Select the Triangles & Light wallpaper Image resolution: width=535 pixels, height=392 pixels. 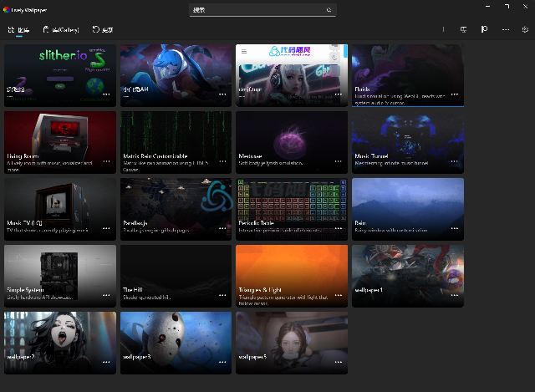click(292, 276)
